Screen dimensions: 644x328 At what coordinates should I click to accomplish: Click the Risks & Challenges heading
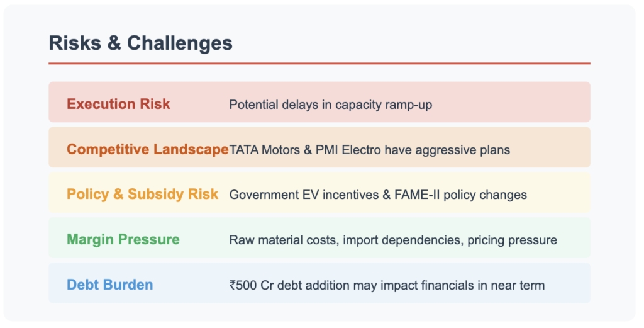tap(141, 43)
